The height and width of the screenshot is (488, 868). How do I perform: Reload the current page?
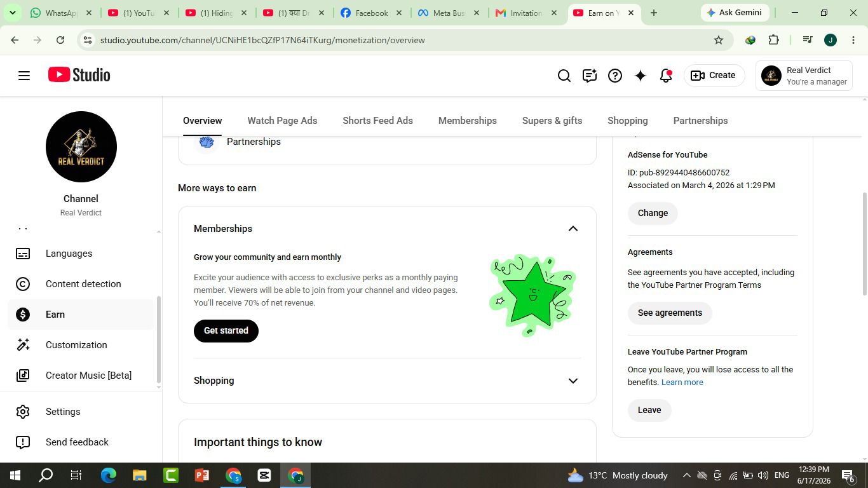tap(60, 40)
